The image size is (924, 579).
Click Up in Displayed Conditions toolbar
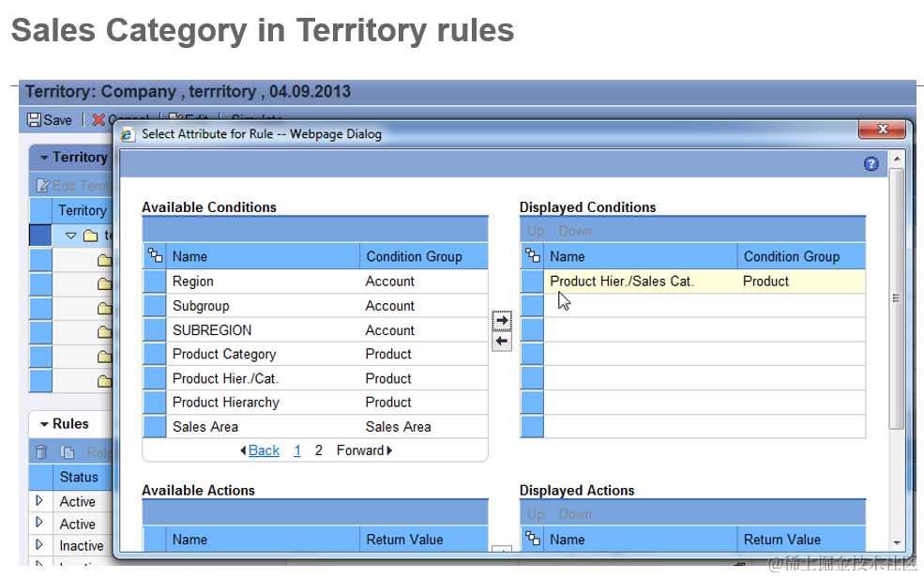(x=536, y=231)
